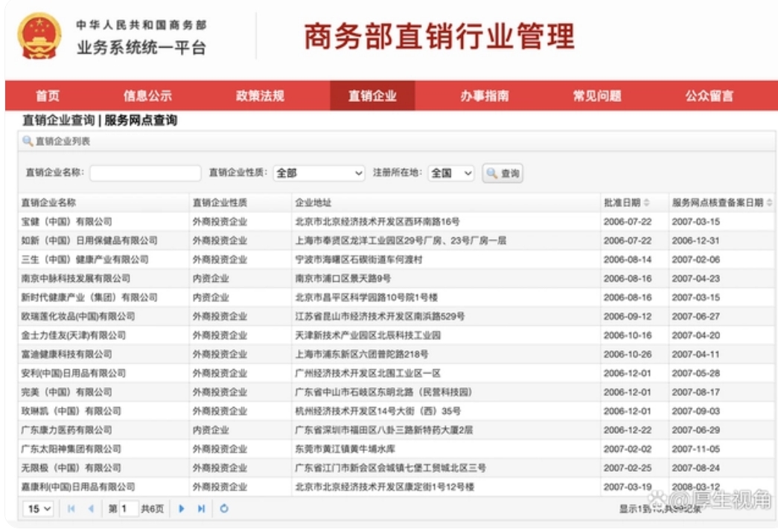The height and width of the screenshot is (532, 778).
Task: Go to the next page of results
Action: 182,509
